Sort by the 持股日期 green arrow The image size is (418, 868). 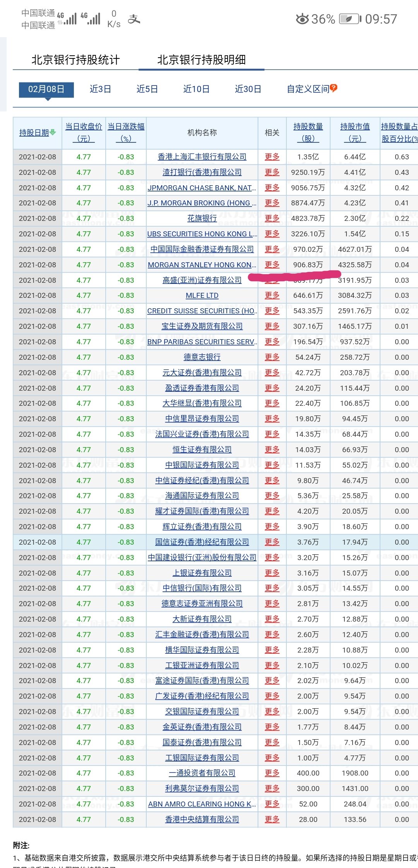tap(53, 133)
